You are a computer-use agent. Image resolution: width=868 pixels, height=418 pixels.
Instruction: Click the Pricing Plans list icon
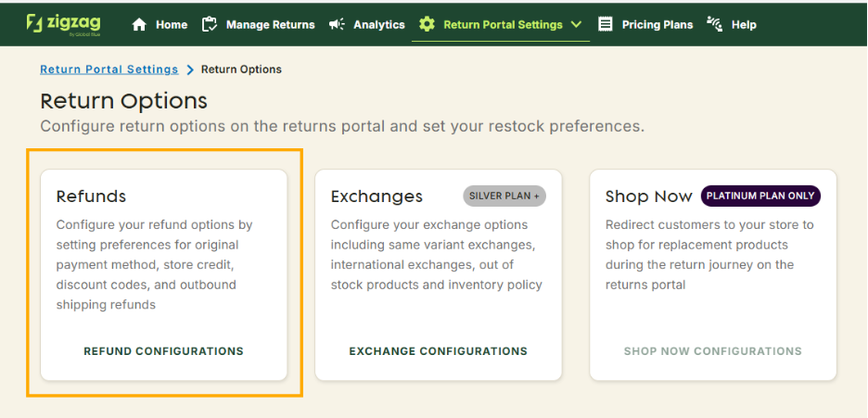click(606, 25)
